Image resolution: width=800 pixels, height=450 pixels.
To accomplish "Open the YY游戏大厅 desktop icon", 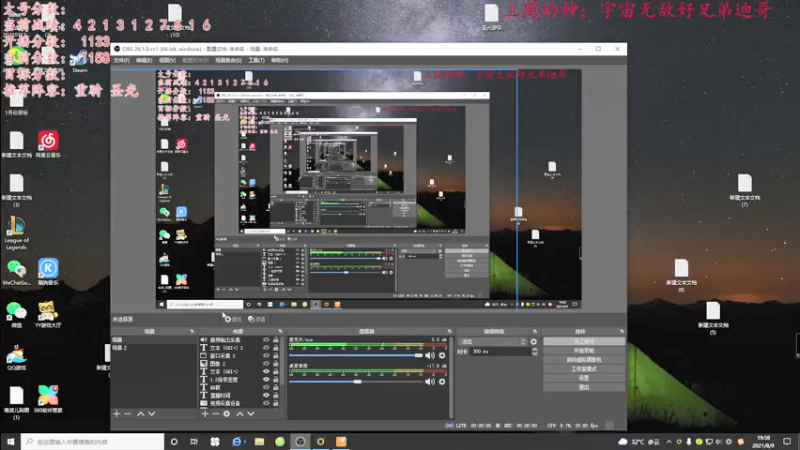I will point(47,314).
